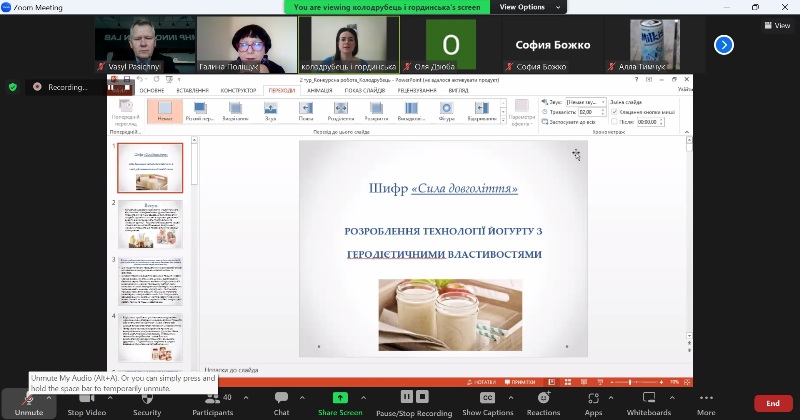The width and height of the screenshot is (800, 420).
Task: Toggle the 'Після' advance-after checkbox
Action: tap(614, 122)
